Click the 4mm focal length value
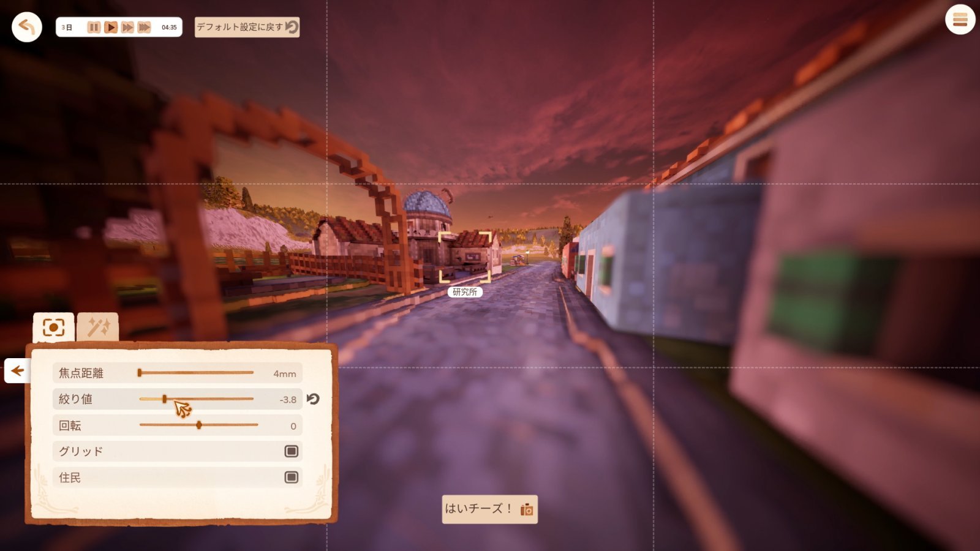The width and height of the screenshot is (980, 551). (285, 373)
